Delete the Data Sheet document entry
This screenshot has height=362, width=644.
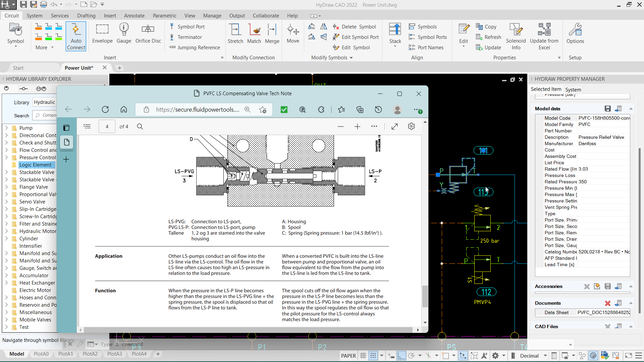click(x=608, y=303)
